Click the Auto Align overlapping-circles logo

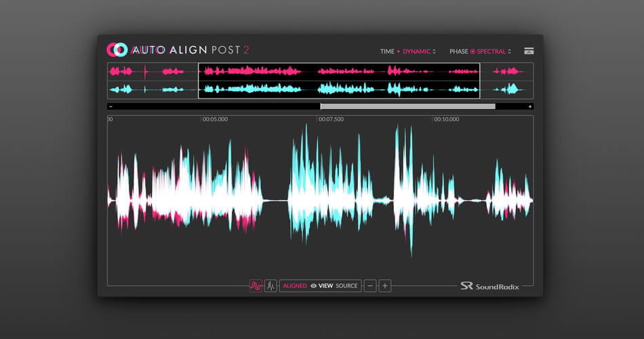117,49
